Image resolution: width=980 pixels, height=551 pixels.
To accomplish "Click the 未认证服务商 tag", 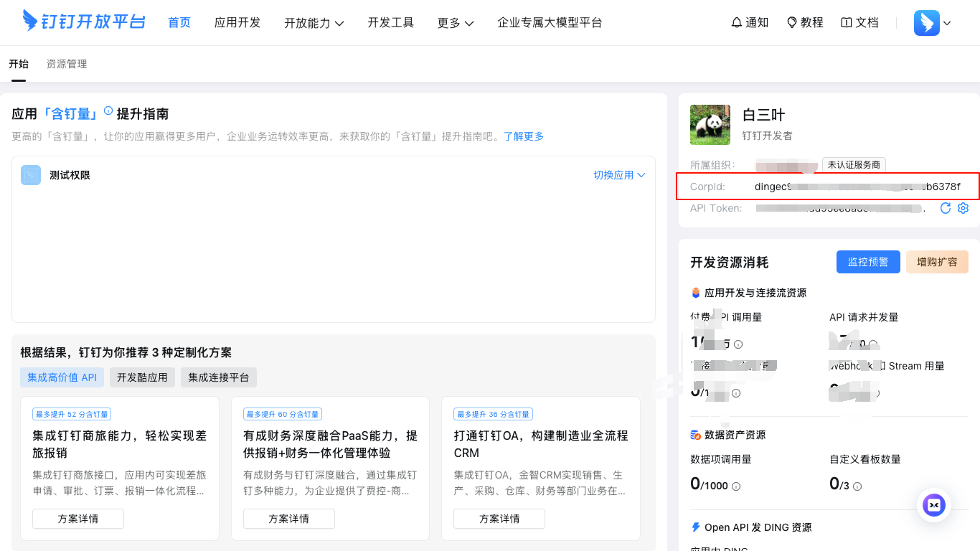I will [854, 165].
